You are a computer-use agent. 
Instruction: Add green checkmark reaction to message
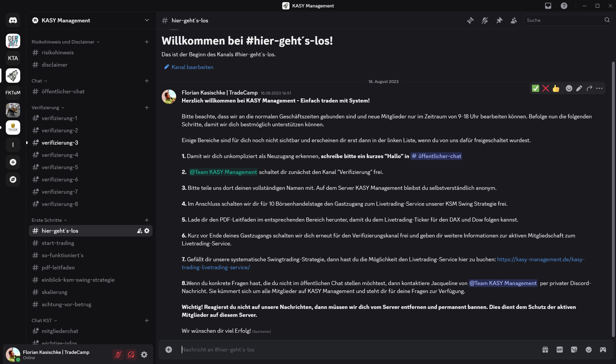(x=536, y=88)
